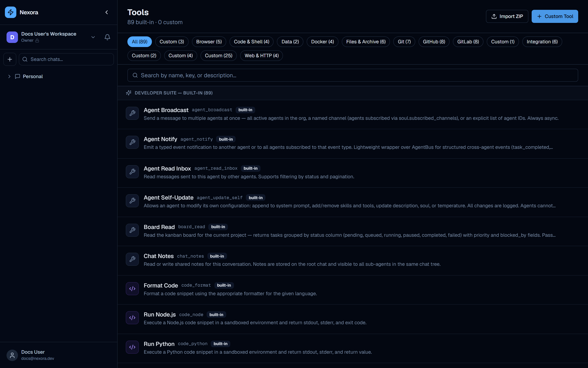Viewport: 588px width, 368px height.
Task: Filter by Browser (5) category
Action: (x=209, y=42)
